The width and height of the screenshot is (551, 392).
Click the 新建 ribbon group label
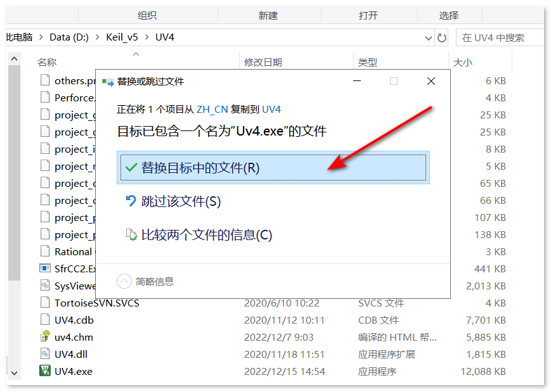coord(268,15)
